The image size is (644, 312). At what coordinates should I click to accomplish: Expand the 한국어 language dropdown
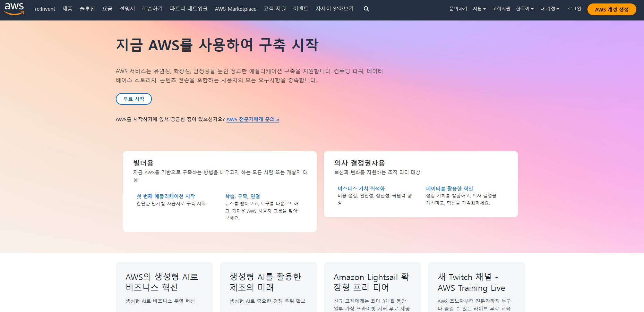pyautogui.click(x=525, y=9)
